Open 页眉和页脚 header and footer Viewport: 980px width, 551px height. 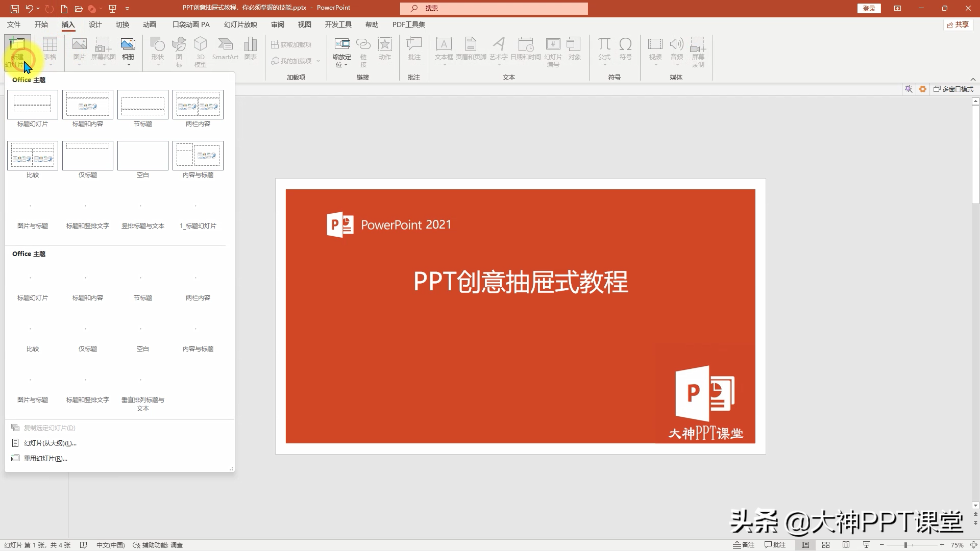tap(471, 48)
